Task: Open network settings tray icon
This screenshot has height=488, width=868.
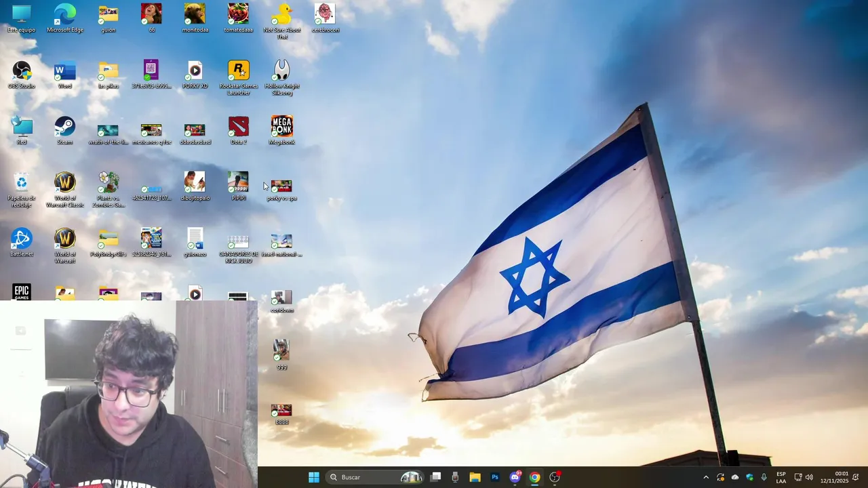Action: pos(798,477)
